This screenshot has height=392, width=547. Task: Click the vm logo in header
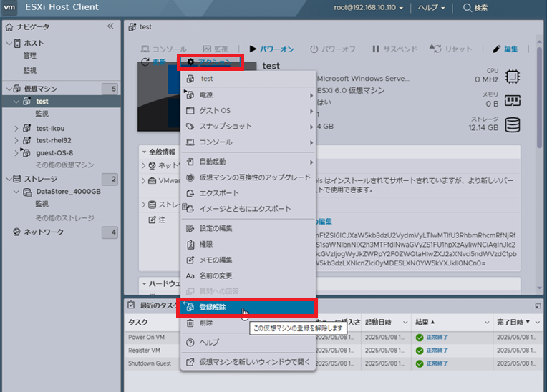click(x=9, y=7)
